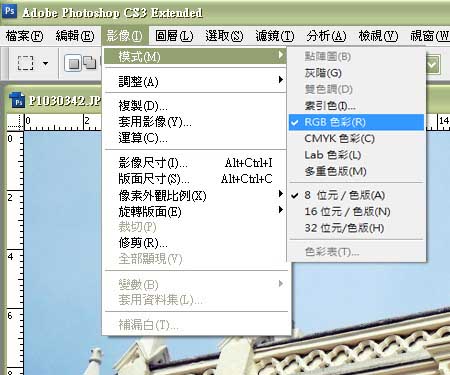Select 16 位元/色版(N) bit depth

pos(357,211)
